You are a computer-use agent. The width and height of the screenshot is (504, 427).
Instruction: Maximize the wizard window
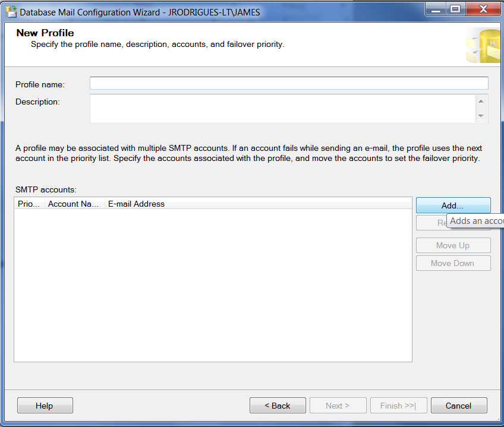(455, 10)
